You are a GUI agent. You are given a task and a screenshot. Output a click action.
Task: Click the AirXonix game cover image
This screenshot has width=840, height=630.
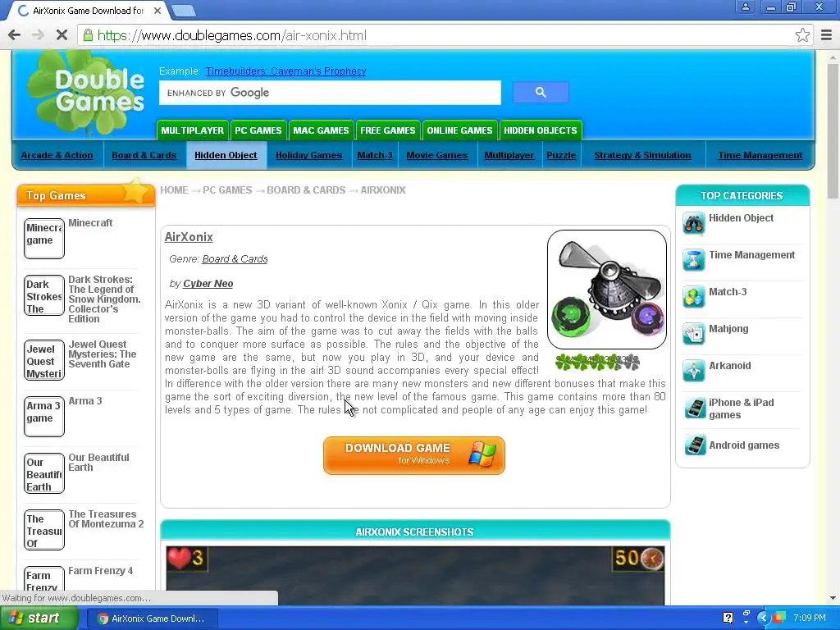[x=607, y=290]
